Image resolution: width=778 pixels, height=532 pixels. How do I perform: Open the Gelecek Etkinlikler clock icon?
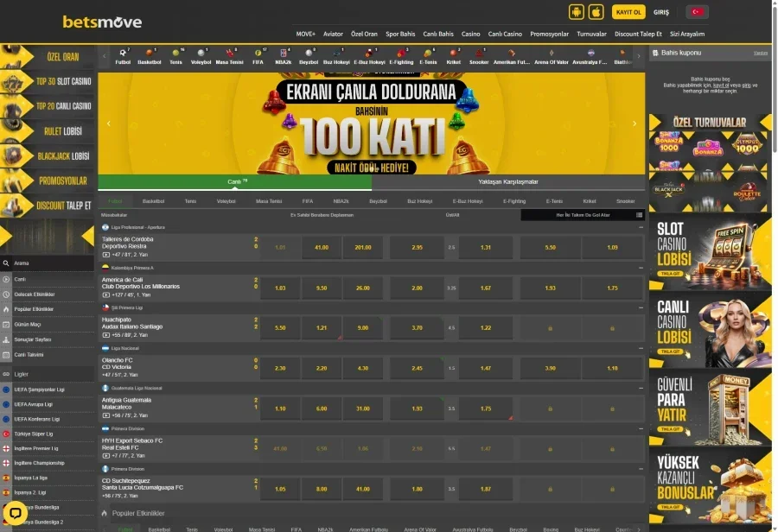point(6,294)
